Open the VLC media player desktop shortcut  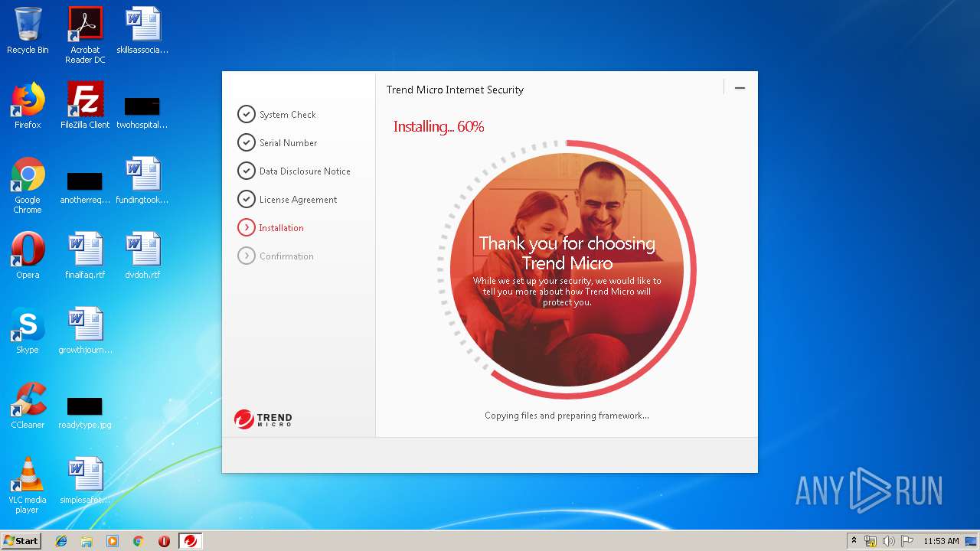[28, 485]
